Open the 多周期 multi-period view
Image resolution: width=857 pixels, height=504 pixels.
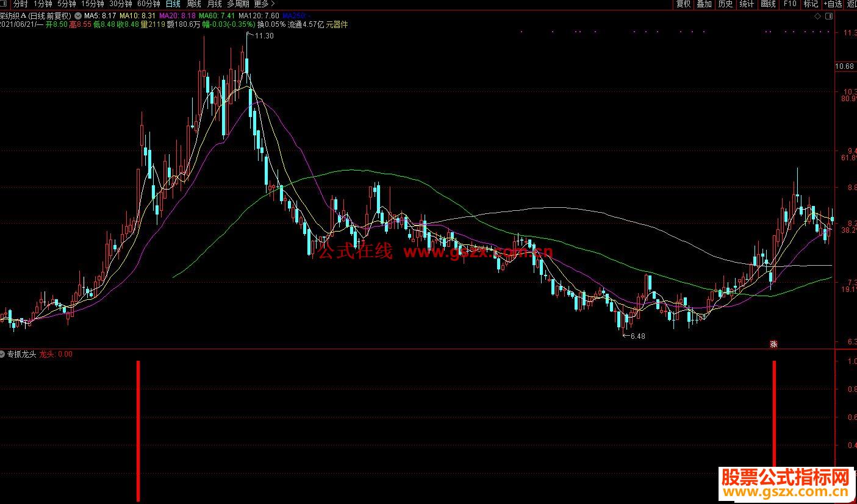[238, 4]
